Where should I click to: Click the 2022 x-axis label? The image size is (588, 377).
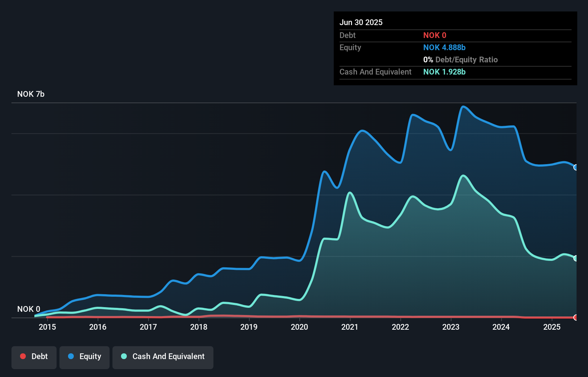400,327
